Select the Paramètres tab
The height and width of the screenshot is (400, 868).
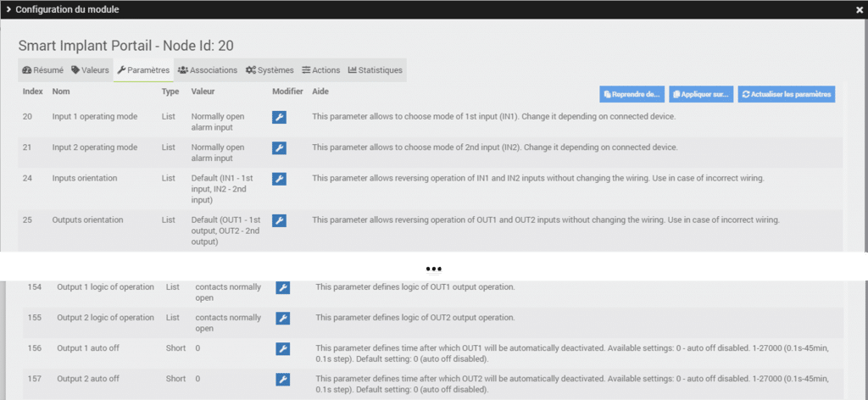[x=143, y=70]
